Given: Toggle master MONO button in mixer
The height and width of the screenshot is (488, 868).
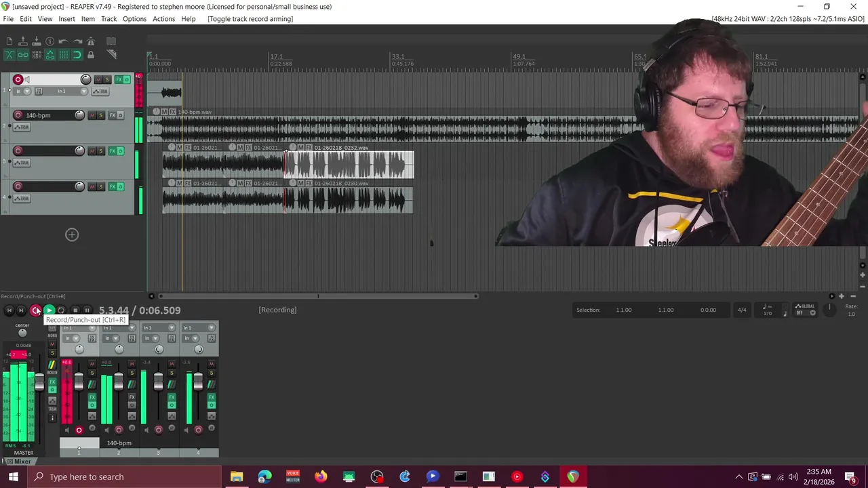Looking at the screenshot, I should click(x=52, y=328).
